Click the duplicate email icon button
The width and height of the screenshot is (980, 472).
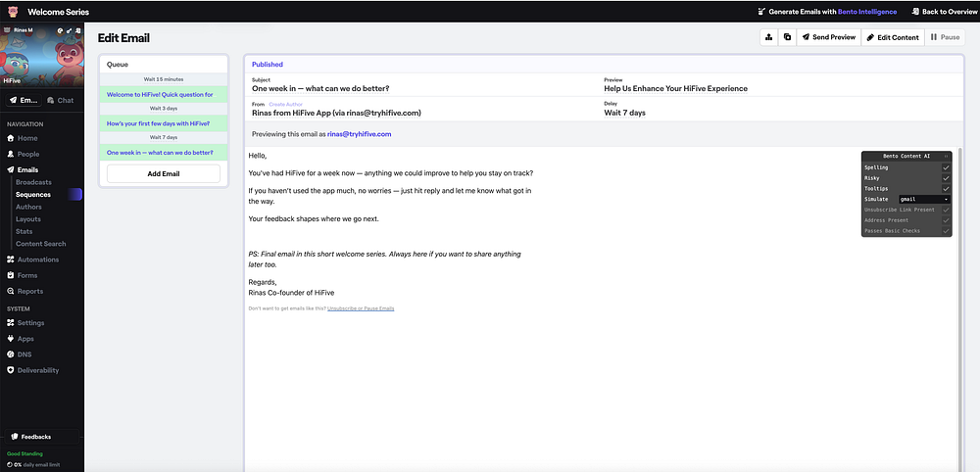(x=786, y=37)
